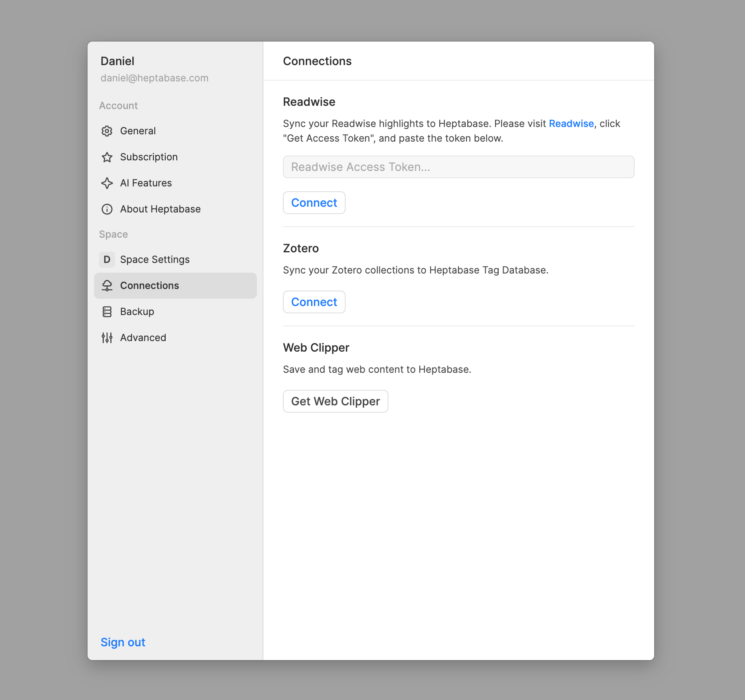Click the D avatar beside Space Settings
Screen dimensions: 745x700
click(107, 260)
